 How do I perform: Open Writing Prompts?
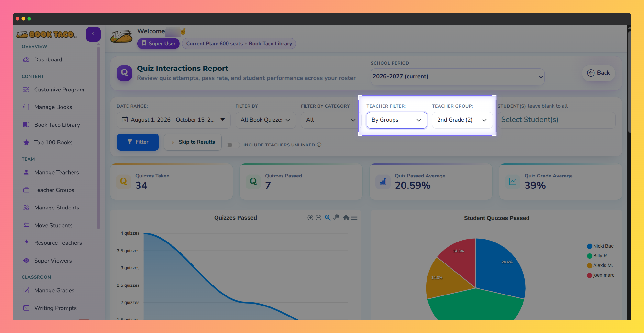coord(55,308)
